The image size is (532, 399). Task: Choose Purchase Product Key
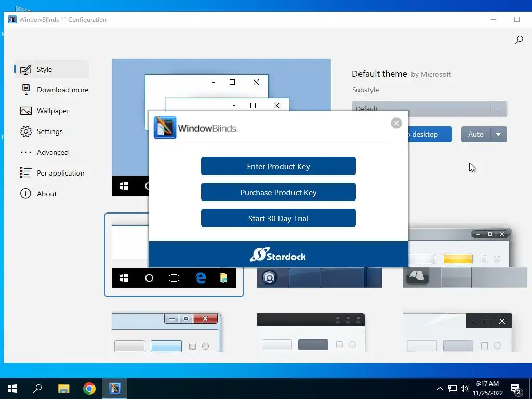tap(278, 192)
